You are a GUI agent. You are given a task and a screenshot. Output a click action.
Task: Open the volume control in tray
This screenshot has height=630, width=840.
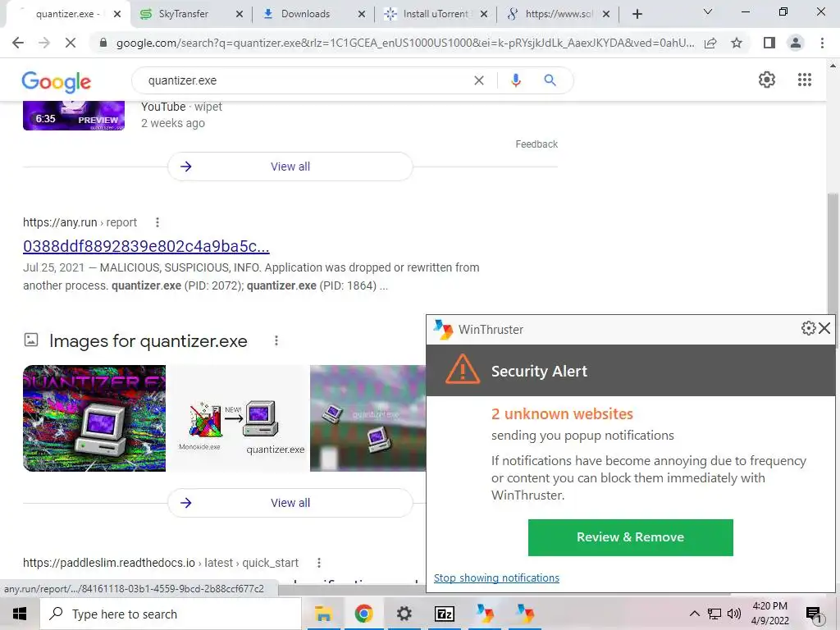(x=734, y=614)
